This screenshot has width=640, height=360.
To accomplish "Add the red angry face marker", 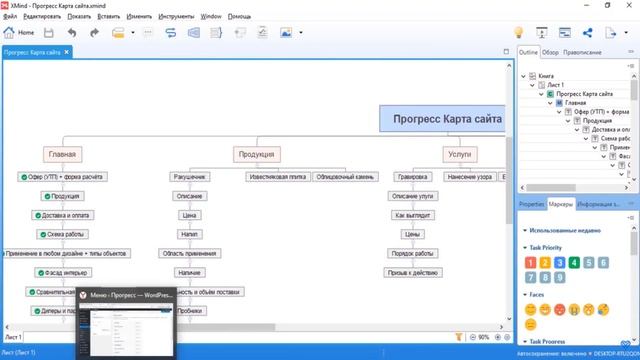I will click(x=560, y=310).
